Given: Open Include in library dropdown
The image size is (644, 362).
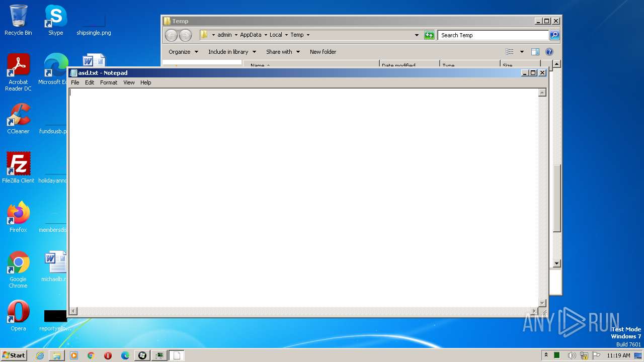Looking at the screenshot, I should [232, 52].
